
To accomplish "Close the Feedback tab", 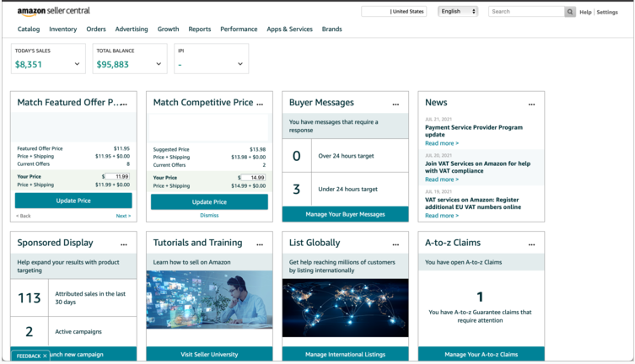I will [x=45, y=356].
